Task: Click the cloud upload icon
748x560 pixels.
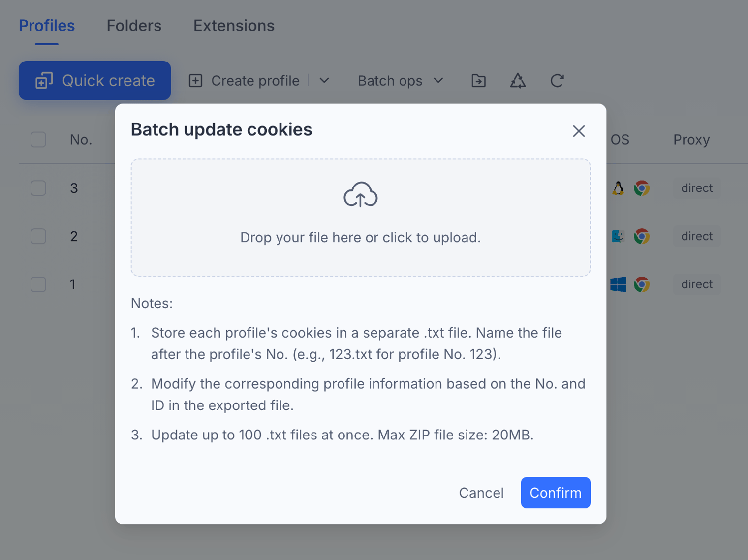Action: pos(360,194)
